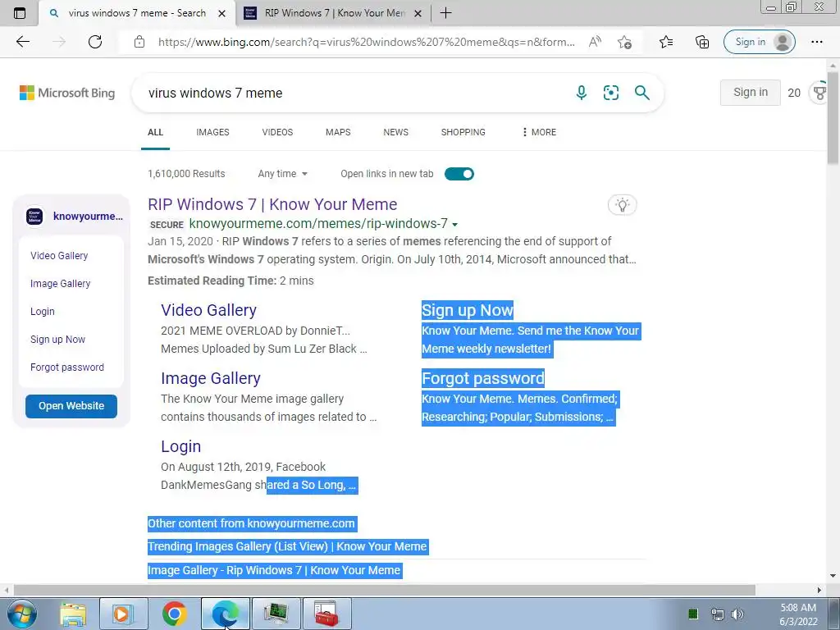Open the knowyourmeme site logo icon
Viewport: 840px width, 630px height.
point(34,217)
